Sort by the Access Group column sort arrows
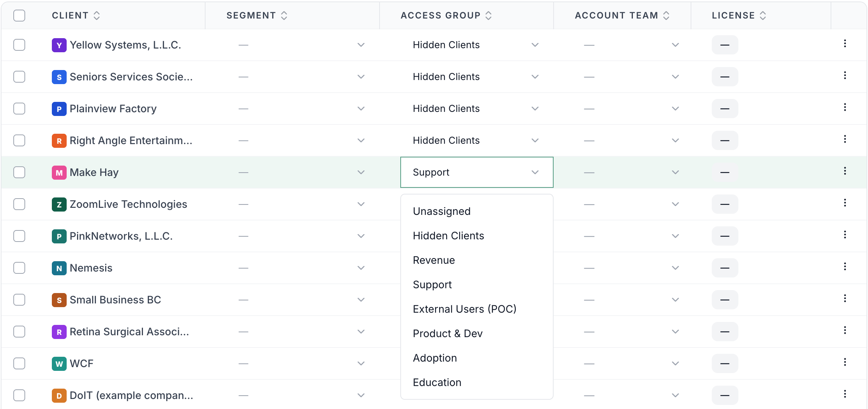868x409 pixels. [x=488, y=16]
